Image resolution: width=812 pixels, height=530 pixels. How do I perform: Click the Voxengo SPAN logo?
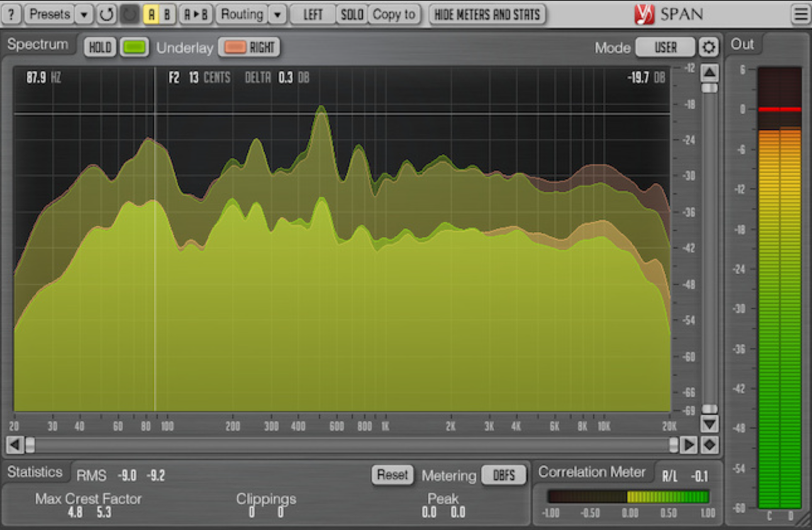(669, 14)
